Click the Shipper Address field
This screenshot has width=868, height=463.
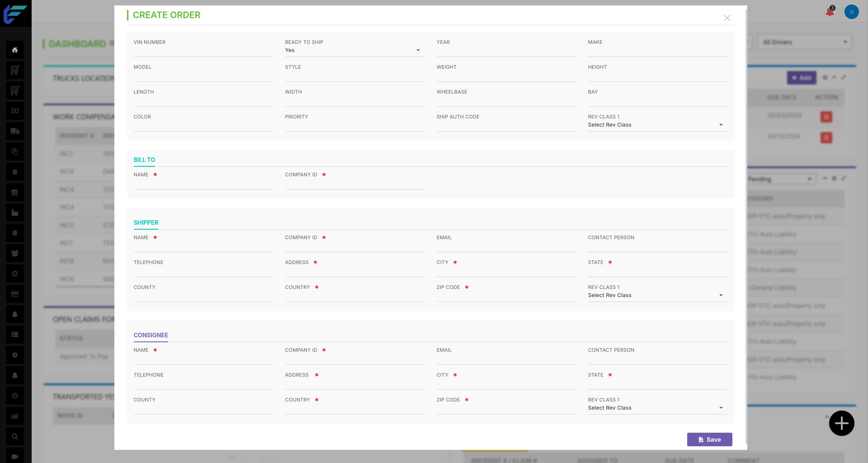pos(354,272)
